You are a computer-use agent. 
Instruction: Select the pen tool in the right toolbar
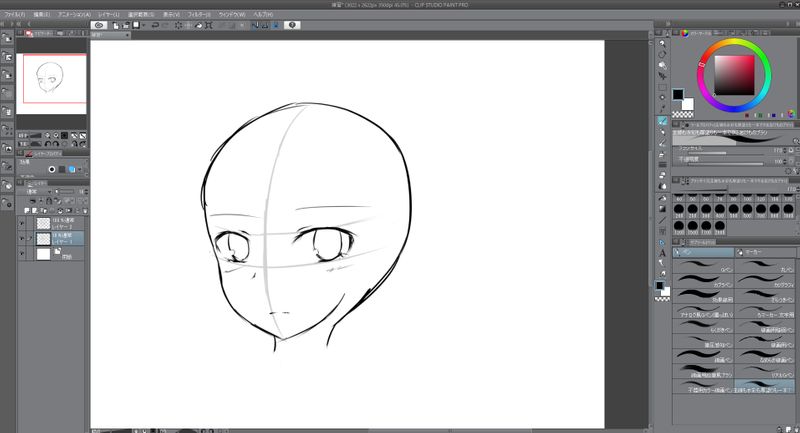pos(662,121)
